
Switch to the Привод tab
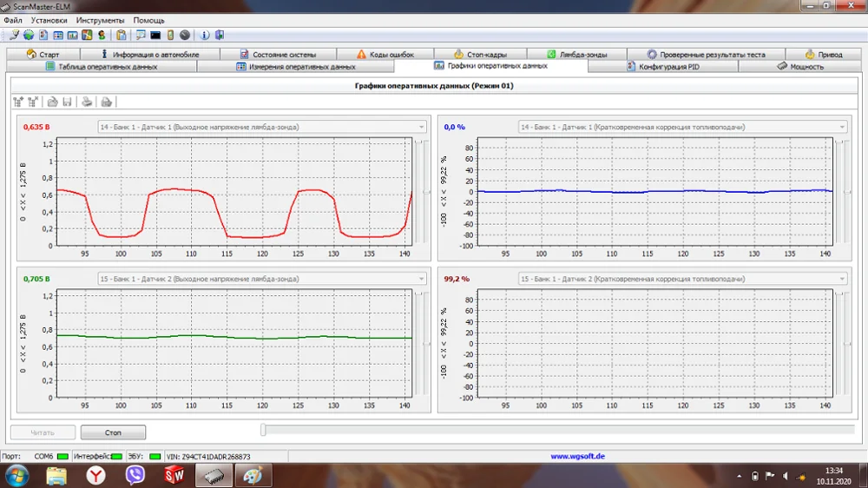point(823,55)
